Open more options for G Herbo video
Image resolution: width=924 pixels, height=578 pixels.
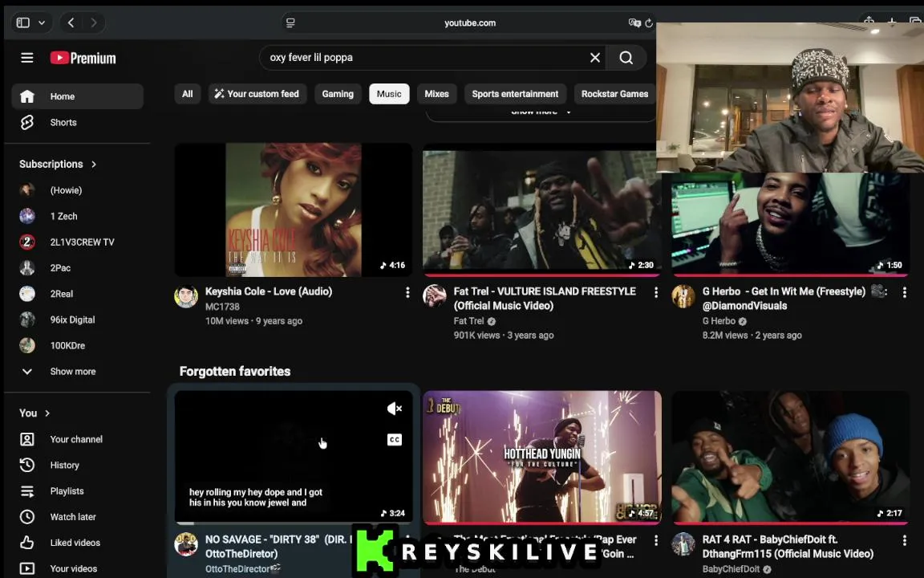coord(905,292)
